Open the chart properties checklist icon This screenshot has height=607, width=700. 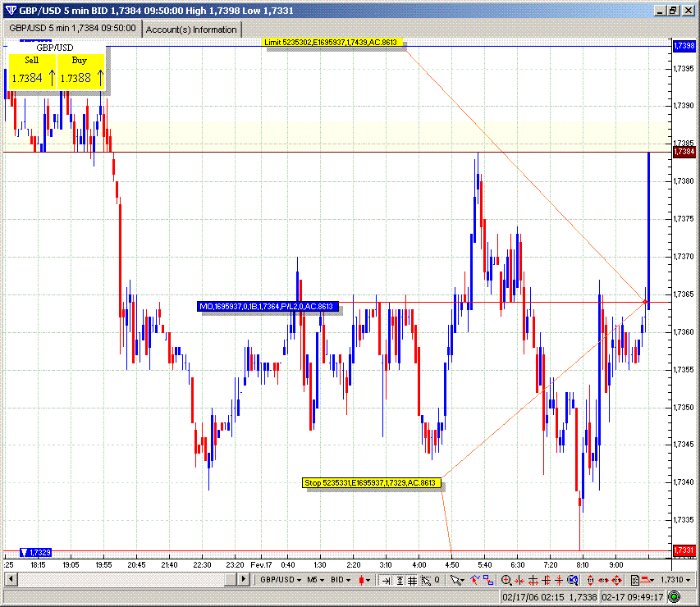point(635,580)
